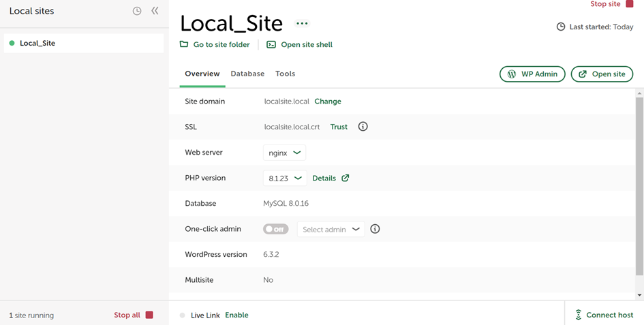Click Change next to site domain
The image size is (644, 325).
pyautogui.click(x=328, y=101)
